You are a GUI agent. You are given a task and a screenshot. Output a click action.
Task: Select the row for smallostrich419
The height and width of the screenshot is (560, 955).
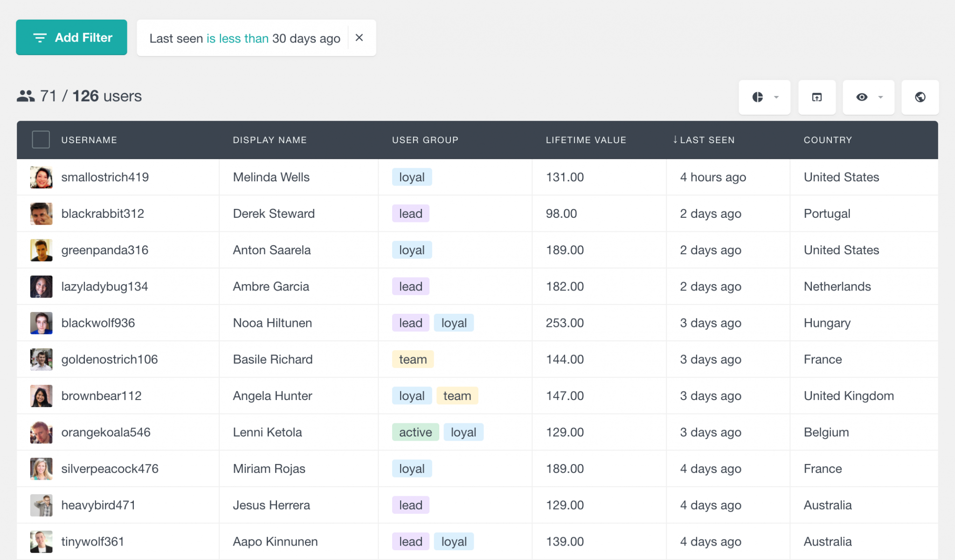point(41,177)
